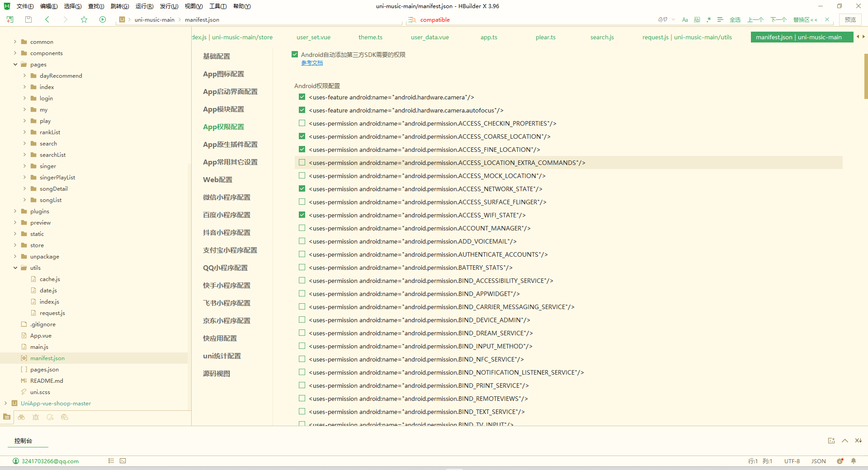Click the binoculars search icon in bottom panel
The height and width of the screenshot is (470, 868).
(21, 417)
